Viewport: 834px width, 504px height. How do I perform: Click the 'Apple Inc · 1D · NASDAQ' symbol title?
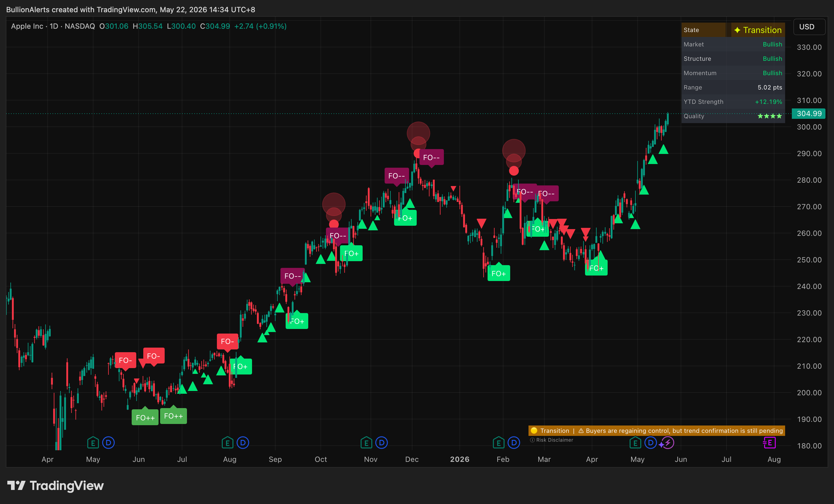click(x=53, y=26)
